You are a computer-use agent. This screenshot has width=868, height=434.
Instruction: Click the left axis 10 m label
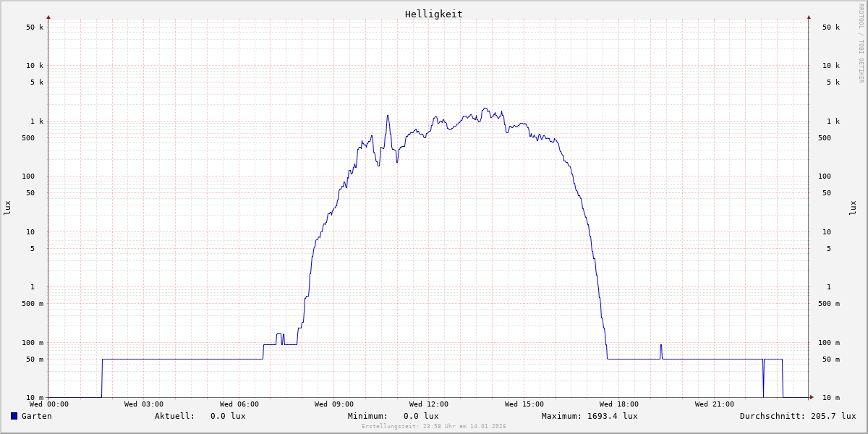tap(35, 398)
